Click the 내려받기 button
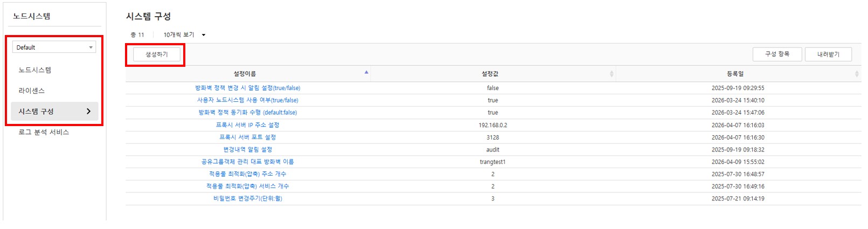Image resolution: width=868 pixels, height=229 pixels. [828, 54]
